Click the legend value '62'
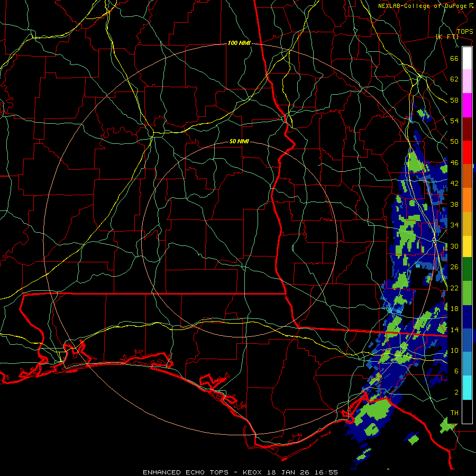 coord(454,79)
